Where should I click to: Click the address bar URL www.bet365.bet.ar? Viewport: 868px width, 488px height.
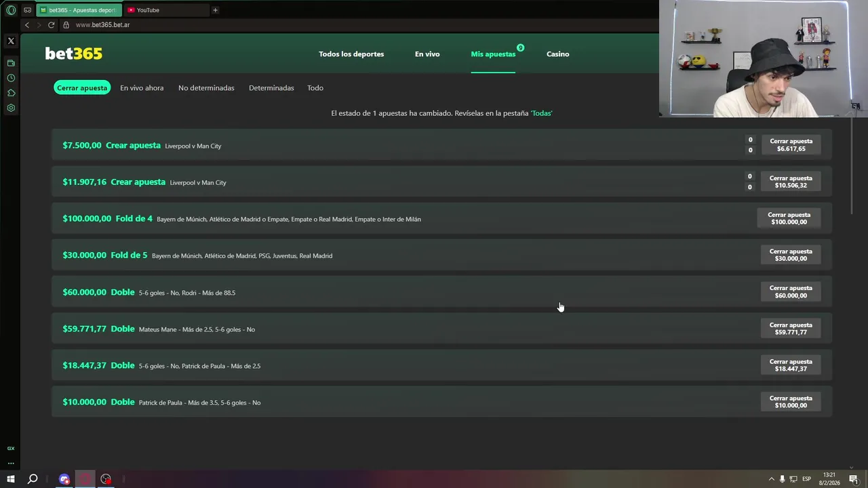point(102,25)
